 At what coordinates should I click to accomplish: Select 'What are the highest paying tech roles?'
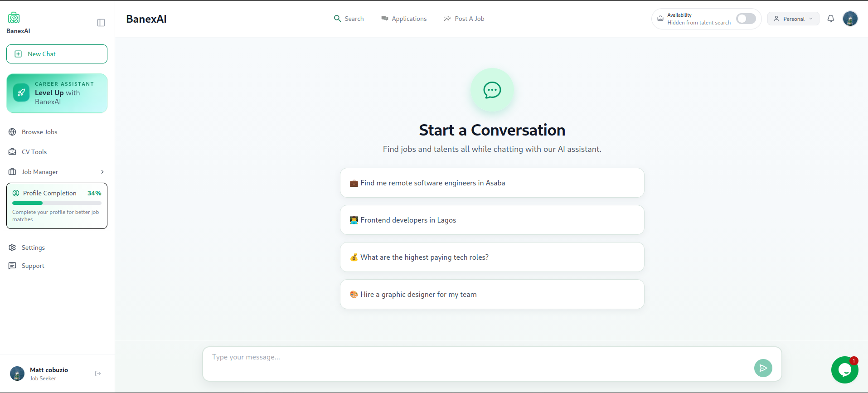point(492,257)
